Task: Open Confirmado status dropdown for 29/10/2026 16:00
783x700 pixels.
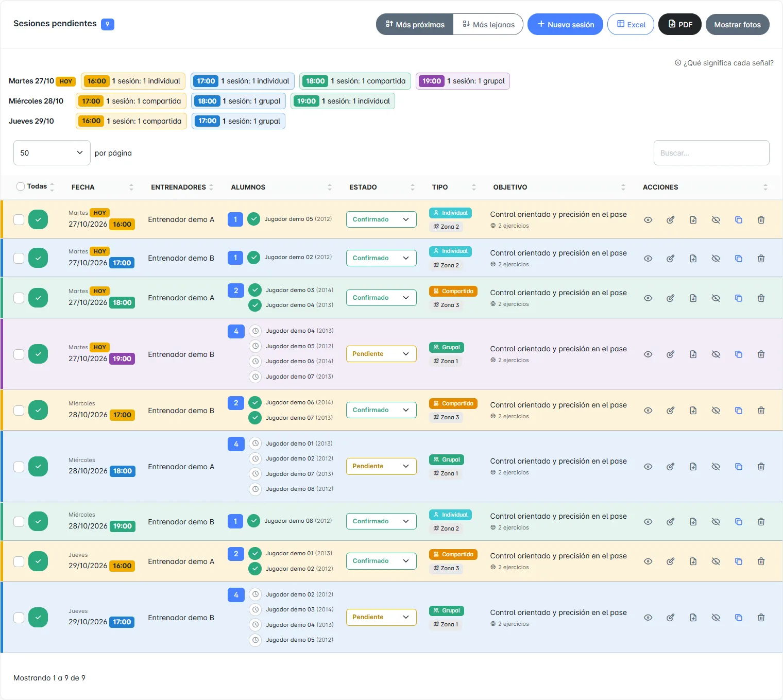Action: [381, 561]
